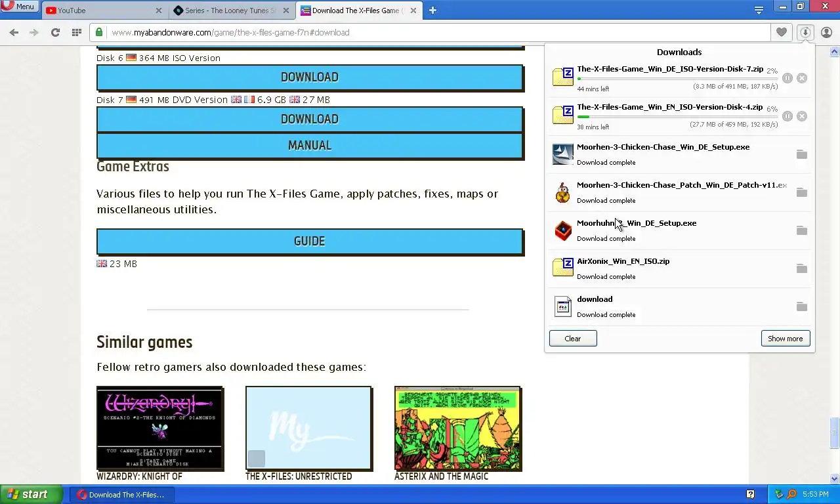Pause the Disk-4 zip download
Viewport: 840px width, 504px height.
pos(787,116)
